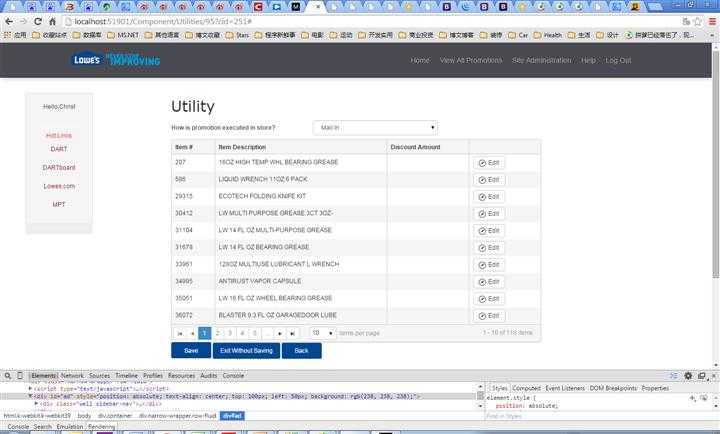Edit the BLASTER GARAGEDOOR LUBE row
This screenshot has width=720, height=434.
[x=489, y=316]
